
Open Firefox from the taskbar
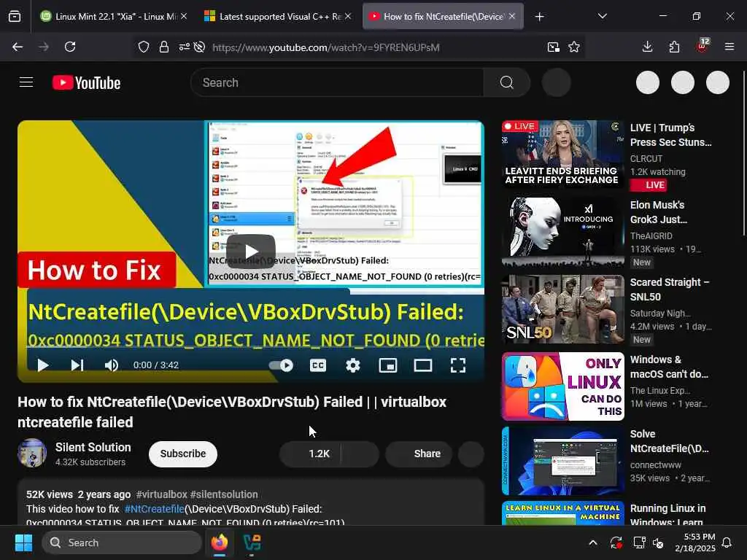(x=220, y=542)
